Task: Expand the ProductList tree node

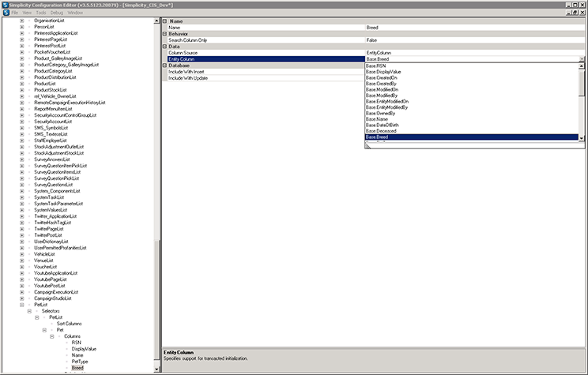Action: point(22,84)
